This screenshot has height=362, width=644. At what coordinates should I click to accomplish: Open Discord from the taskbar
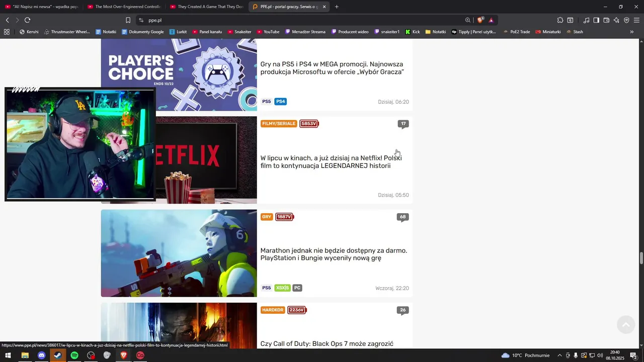(x=41, y=355)
